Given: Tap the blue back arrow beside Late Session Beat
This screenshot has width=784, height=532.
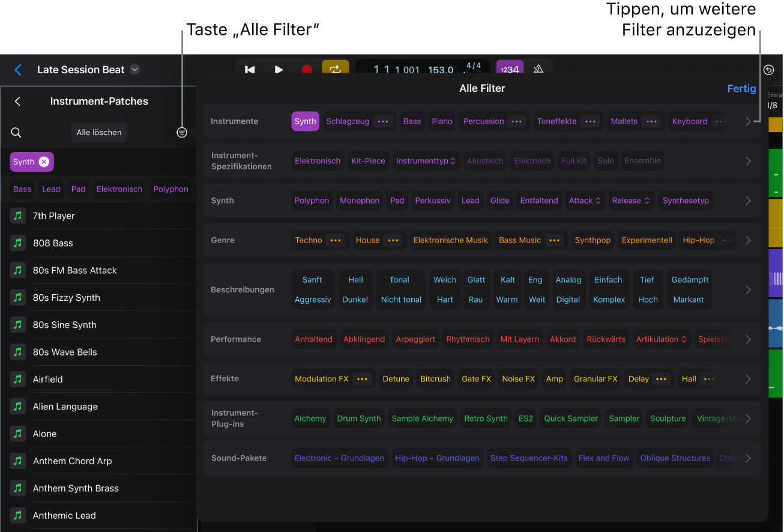Looking at the screenshot, I should point(18,70).
